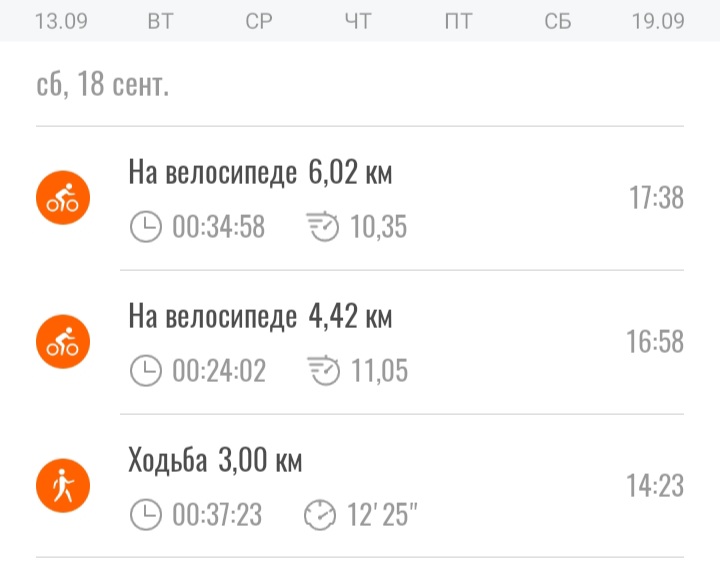Select the ПТ day column
Viewport: 720px width, 567px height.
point(458,21)
